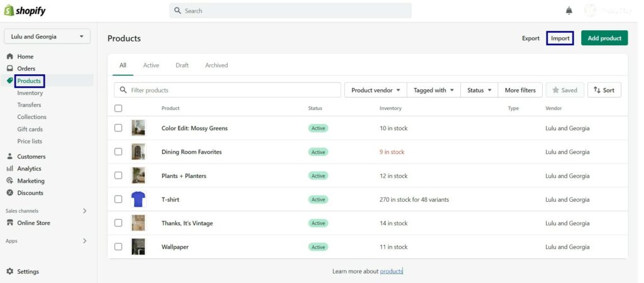Switch to the Draft tab
Viewport: 644px width, 283px height.
(182, 65)
